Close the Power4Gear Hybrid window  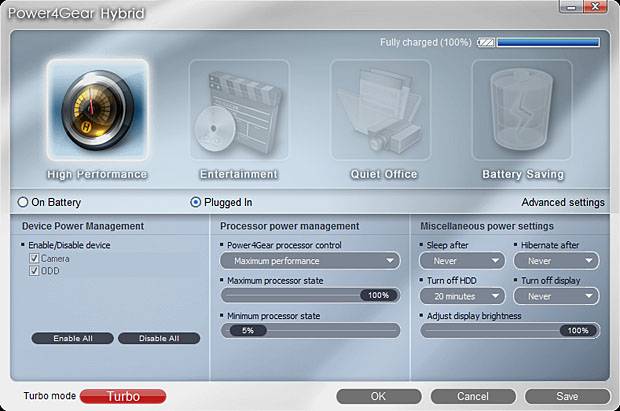coord(595,7)
